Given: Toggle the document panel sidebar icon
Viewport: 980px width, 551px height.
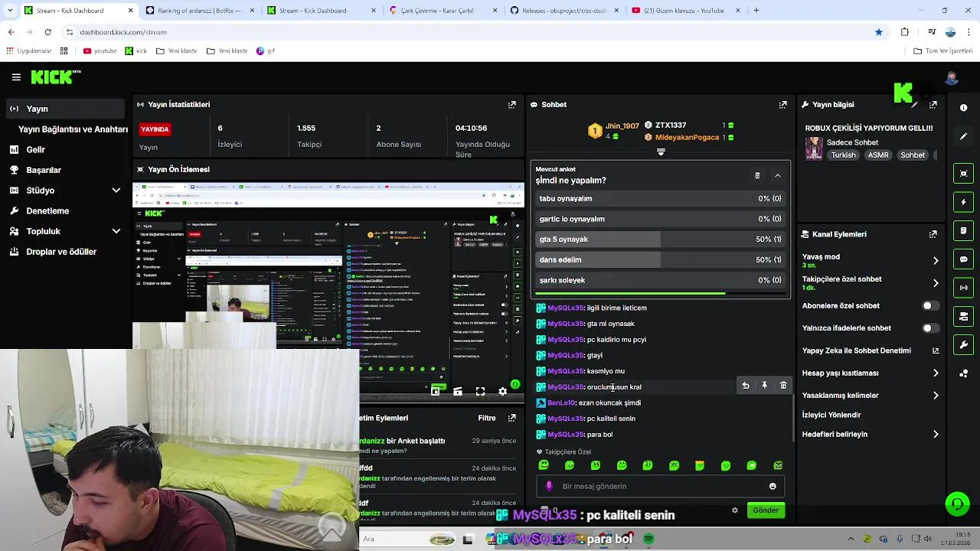Looking at the screenshot, I should pyautogui.click(x=964, y=230).
